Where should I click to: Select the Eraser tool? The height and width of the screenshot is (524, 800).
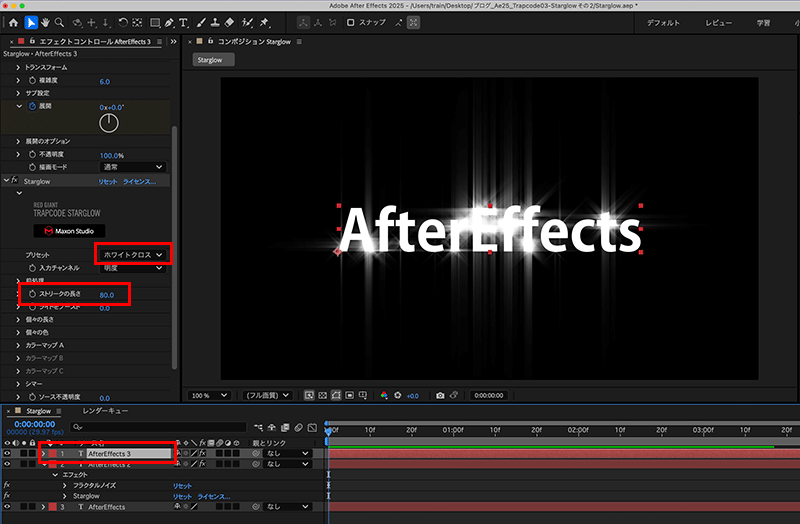point(230,22)
